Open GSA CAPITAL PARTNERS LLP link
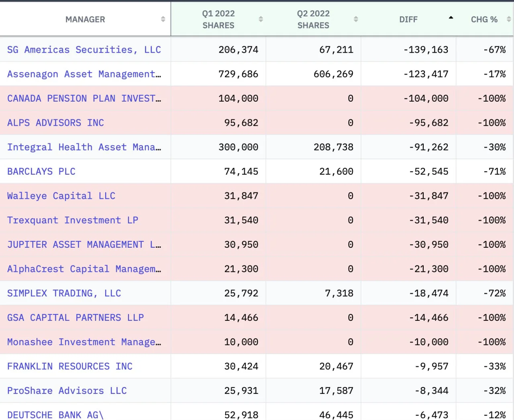The image size is (514, 420). pyautogui.click(x=75, y=318)
